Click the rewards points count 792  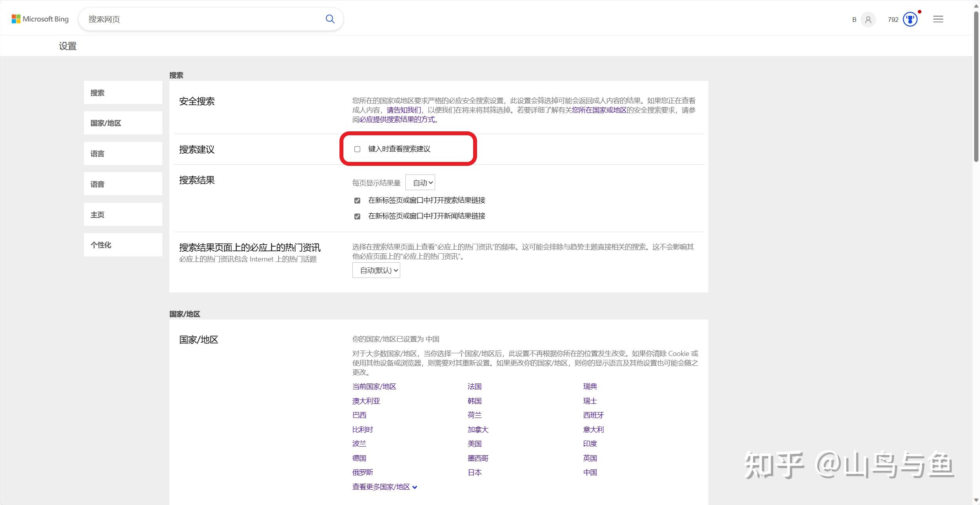point(893,19)
